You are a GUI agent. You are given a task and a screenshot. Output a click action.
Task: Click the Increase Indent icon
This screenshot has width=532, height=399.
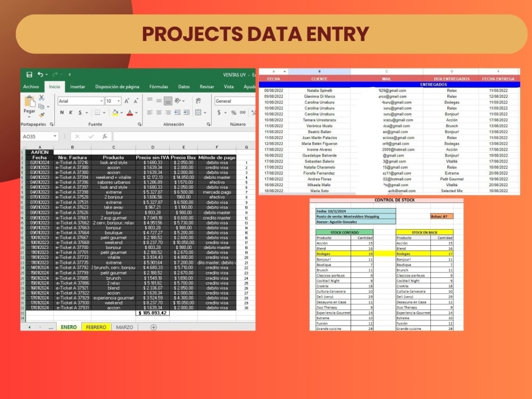(x=187, y=112)
